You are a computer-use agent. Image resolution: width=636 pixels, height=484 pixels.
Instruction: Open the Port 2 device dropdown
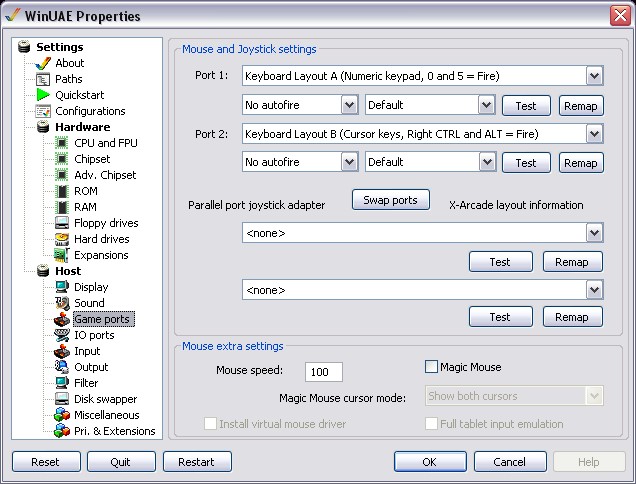tap(594, 134)
